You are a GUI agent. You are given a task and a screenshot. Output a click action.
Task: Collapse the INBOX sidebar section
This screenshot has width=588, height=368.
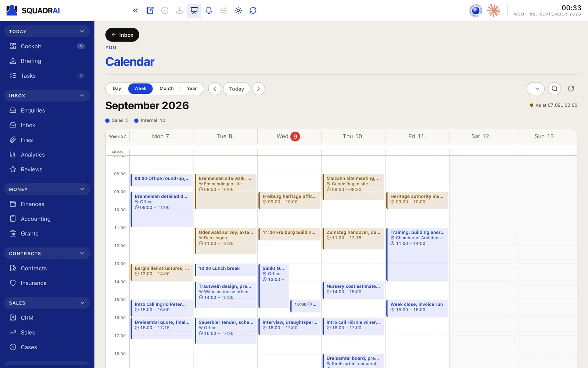coord(47,96)
